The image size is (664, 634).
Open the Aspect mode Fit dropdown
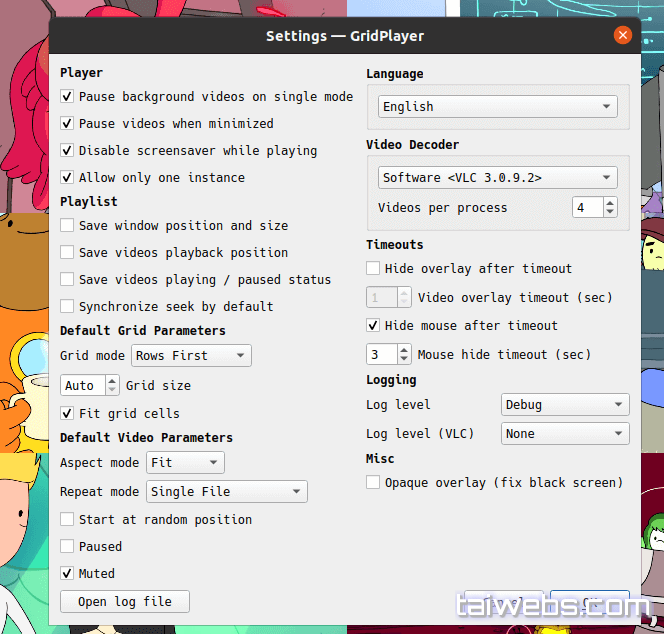tap(185, 463)
